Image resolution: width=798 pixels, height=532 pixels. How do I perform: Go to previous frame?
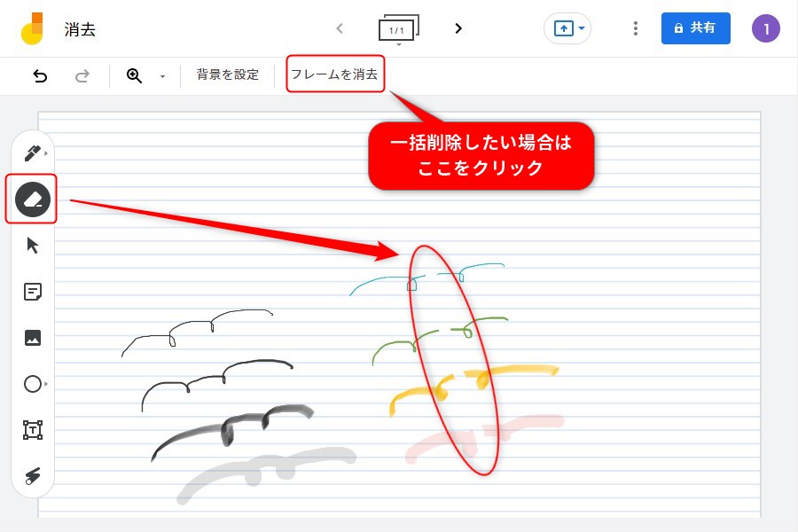[x=340, y=28]
